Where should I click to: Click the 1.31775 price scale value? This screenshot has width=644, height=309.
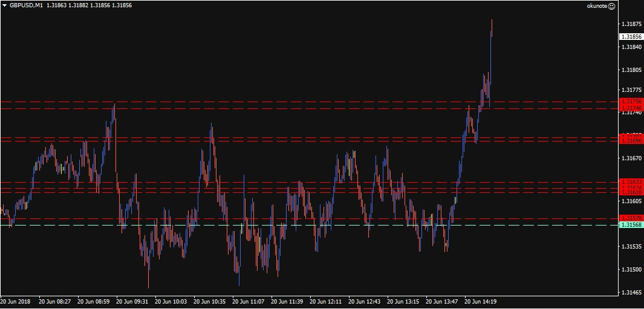click(632, 89)
